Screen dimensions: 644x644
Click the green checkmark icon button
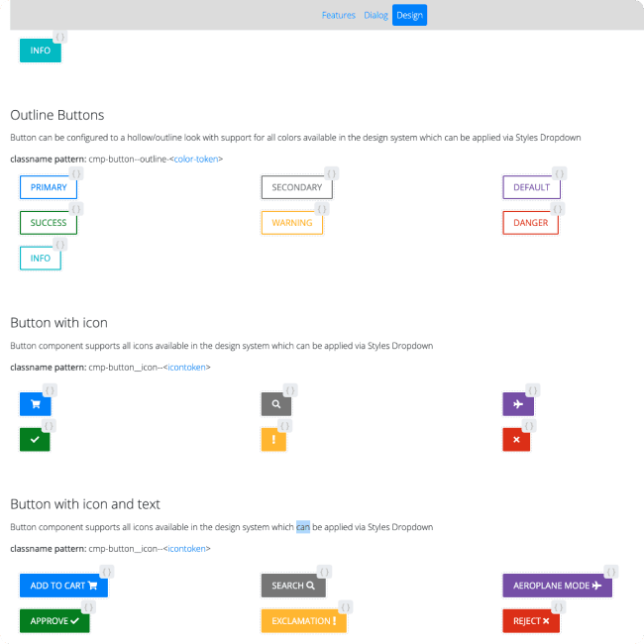pyautogui.click(x=35, y=440)
